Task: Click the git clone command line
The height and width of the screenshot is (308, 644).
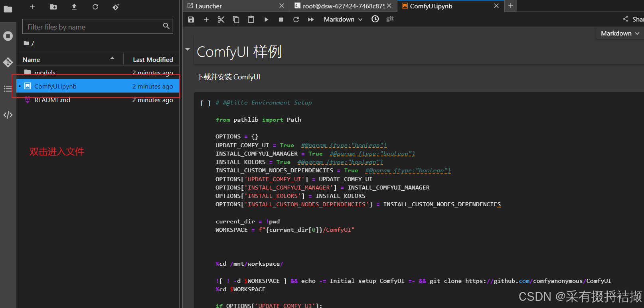Action: [413, 281]
